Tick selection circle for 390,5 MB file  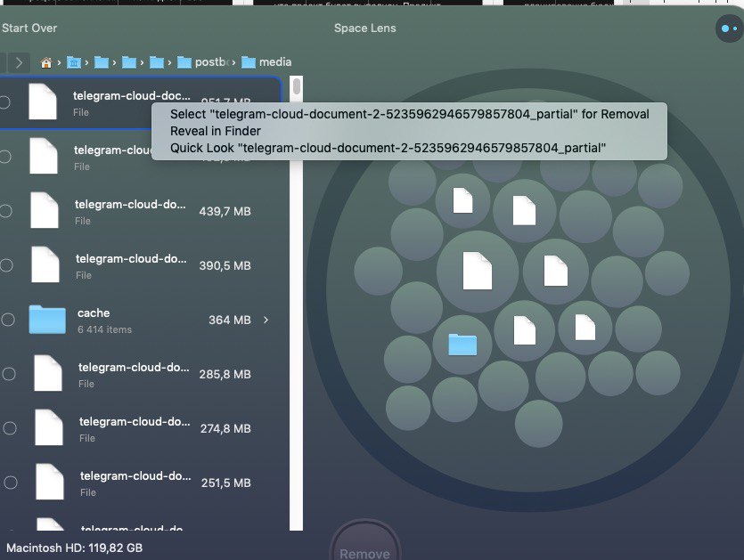tap(6, 265)
